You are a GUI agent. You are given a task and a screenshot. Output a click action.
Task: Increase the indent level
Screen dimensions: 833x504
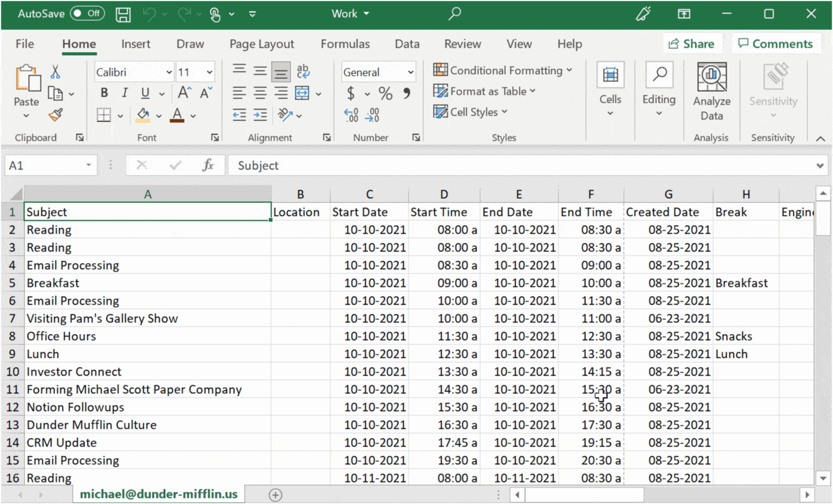pyautogui.click(x=261, y=115)
